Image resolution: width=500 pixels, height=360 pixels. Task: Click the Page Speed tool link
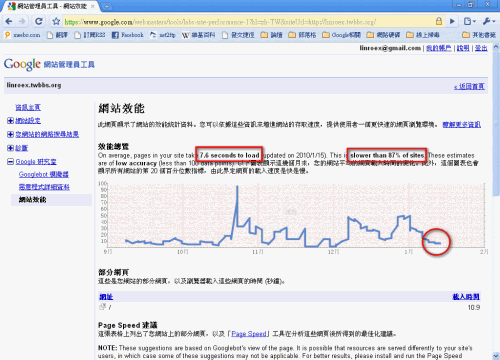249,334
